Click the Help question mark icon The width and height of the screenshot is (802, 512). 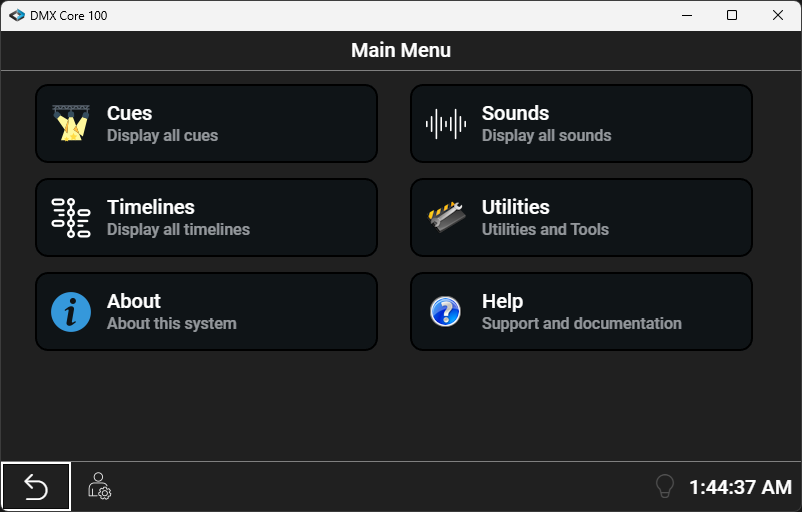(x=445, y=311)
